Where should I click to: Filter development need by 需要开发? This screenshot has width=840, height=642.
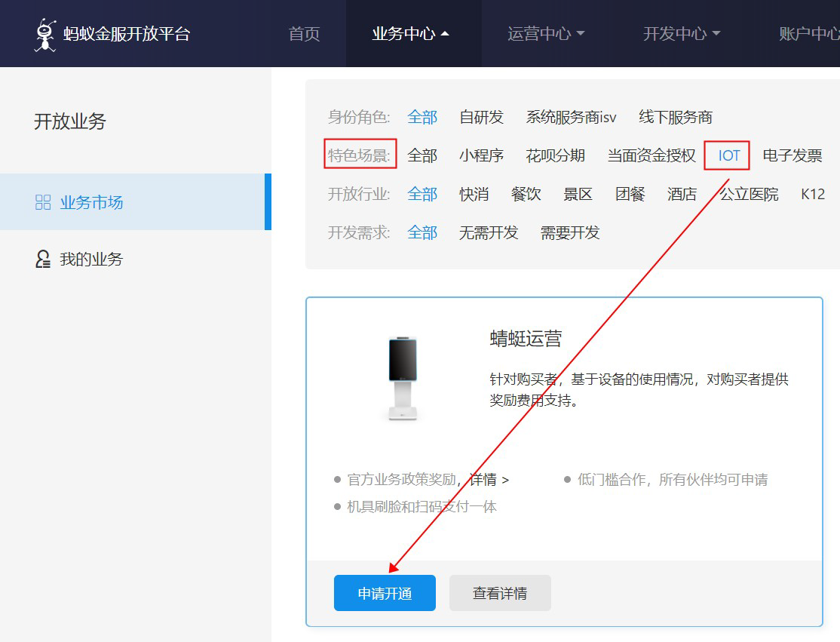pos(570,232)
